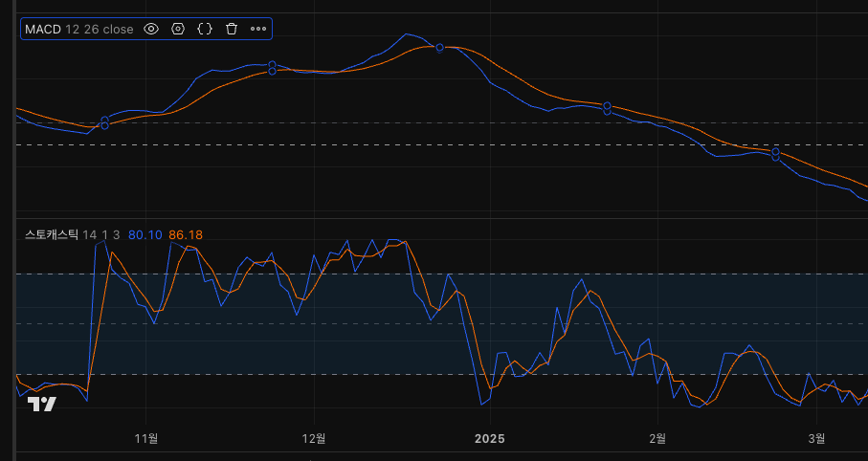Click the MACD cross marker near late December
This screenshot has height=461, width=868.
[x=439, y=48]
